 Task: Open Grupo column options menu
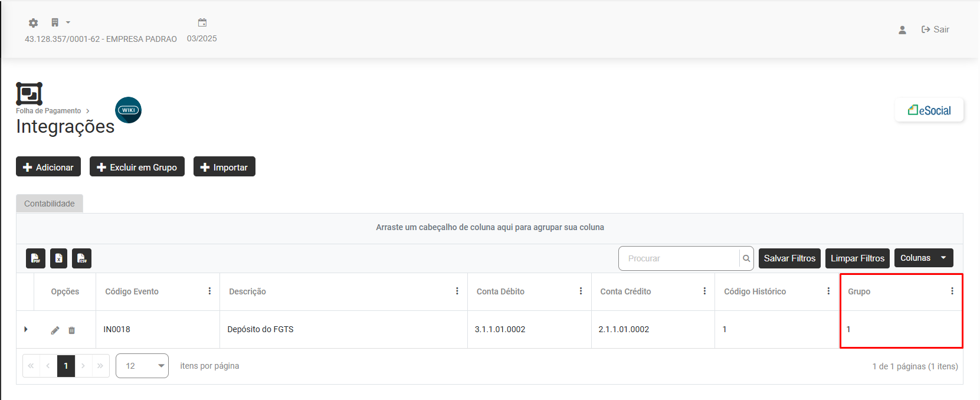pos(952,291)
